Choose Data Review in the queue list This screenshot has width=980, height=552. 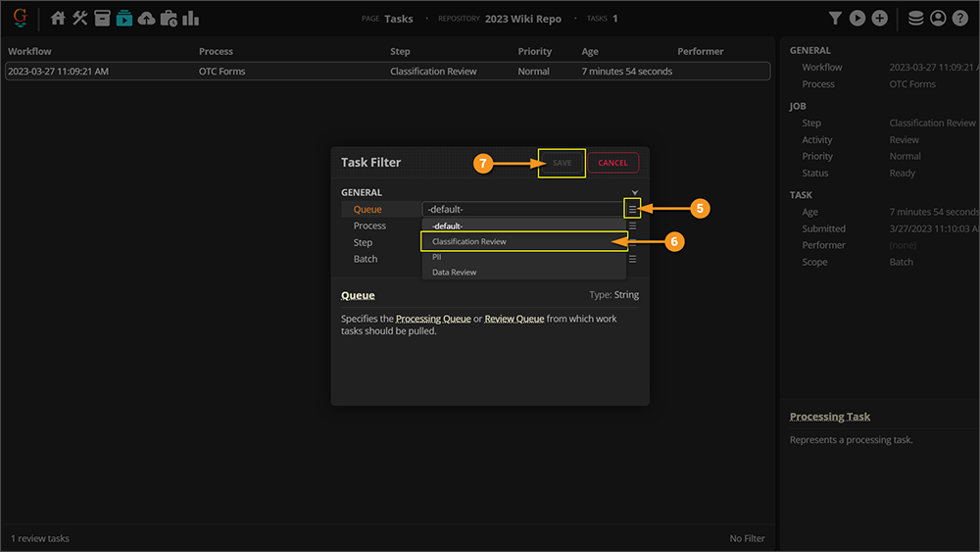click(455, 272)
